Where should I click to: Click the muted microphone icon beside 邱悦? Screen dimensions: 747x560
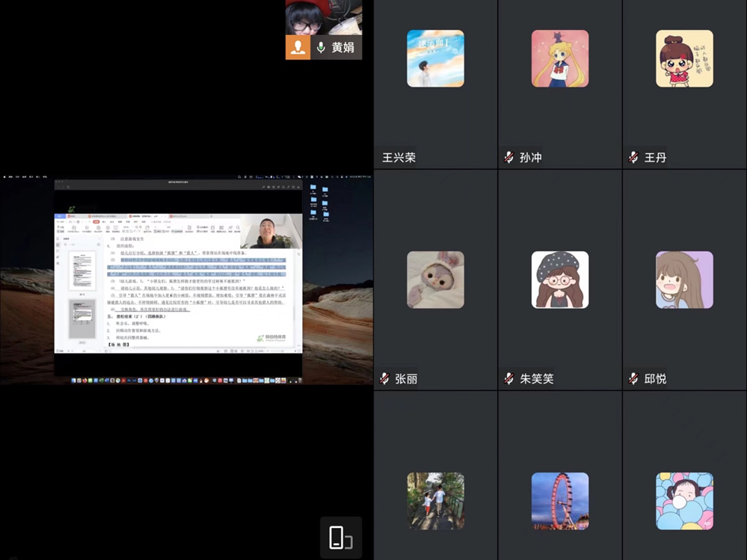pos(633,378)
